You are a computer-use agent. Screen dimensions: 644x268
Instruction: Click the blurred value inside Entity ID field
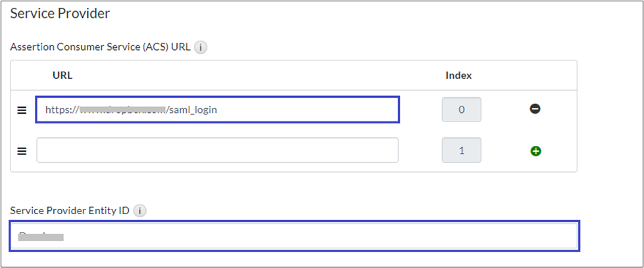click(x=41, y=236)
